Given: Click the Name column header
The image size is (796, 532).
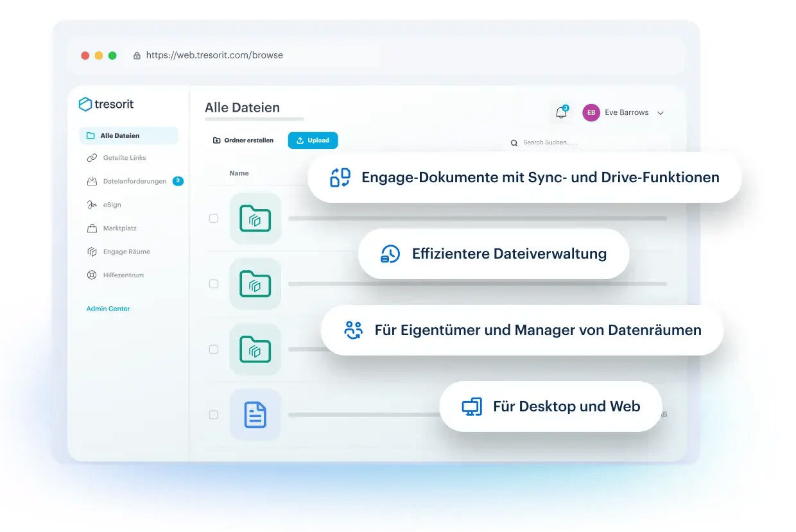Looking at the screenshot, I should [239, 173].
